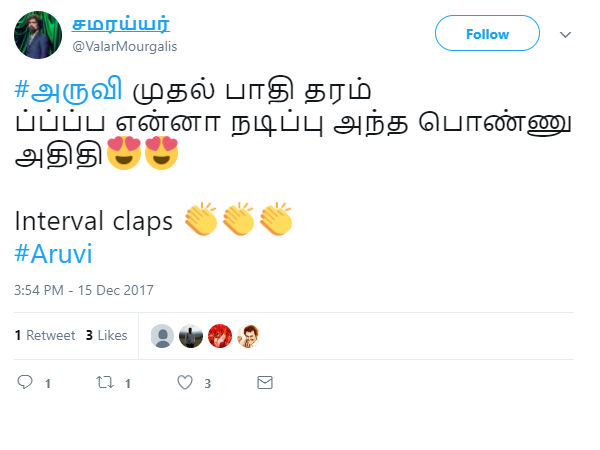Click the reply speech bubble icon
The height and width of the screenshot is (450, 600).
point(25,382)
